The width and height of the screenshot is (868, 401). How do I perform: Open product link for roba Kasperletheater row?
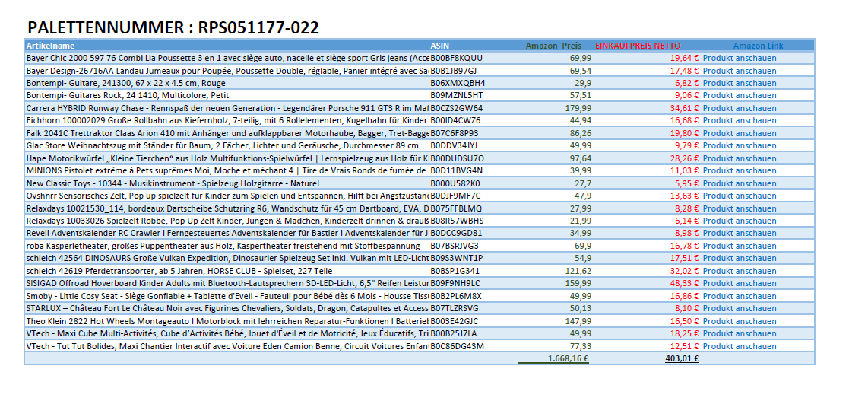click(x=739, y=246)
